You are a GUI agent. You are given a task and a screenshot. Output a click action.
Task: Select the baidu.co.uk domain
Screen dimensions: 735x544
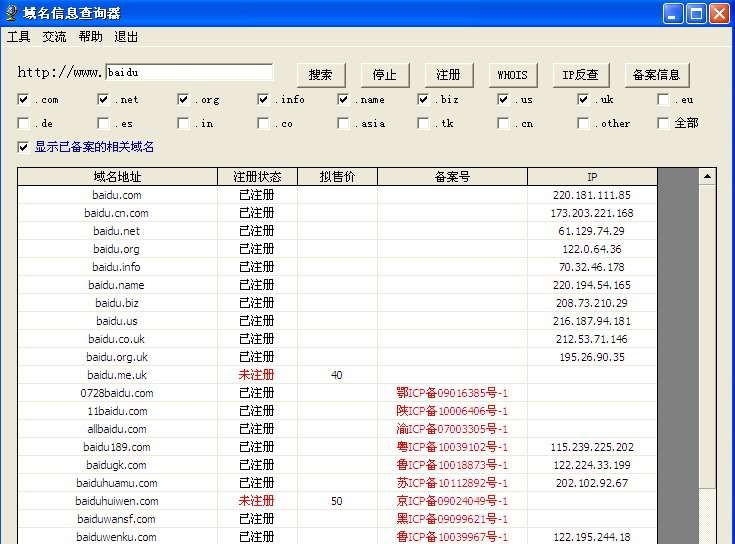coord(117,339)
